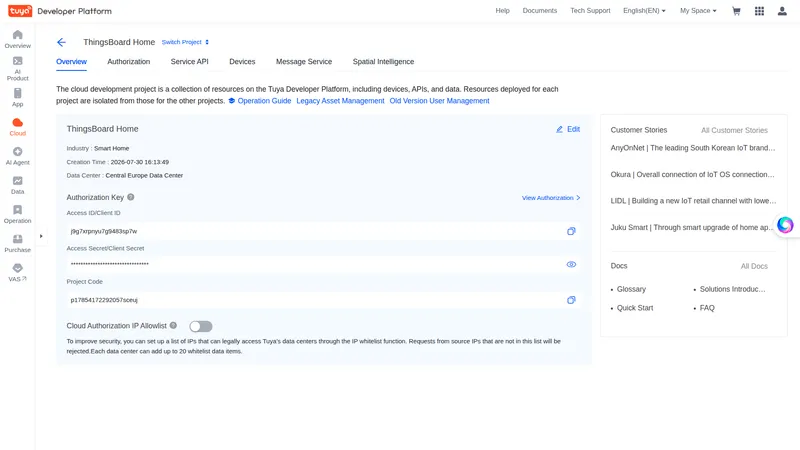Open Old Version User Management link

tap(439, 101)
